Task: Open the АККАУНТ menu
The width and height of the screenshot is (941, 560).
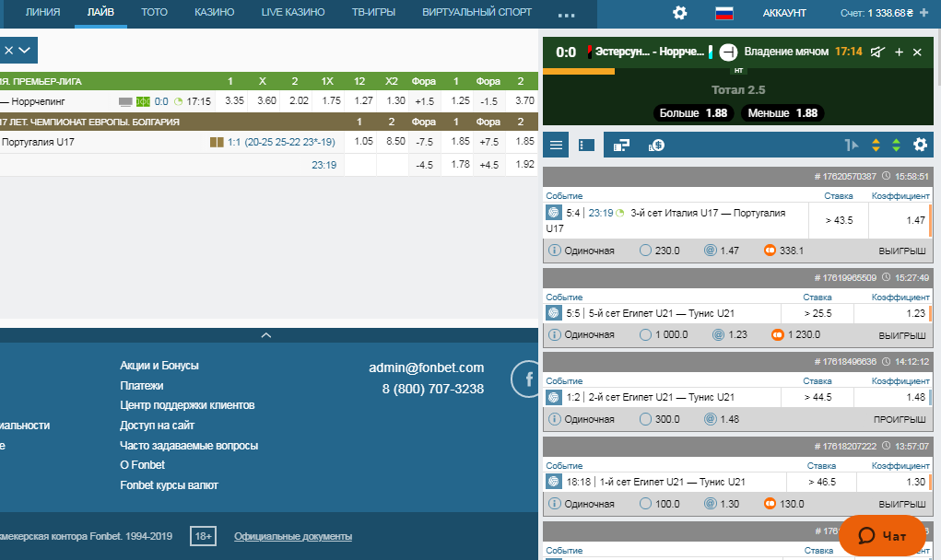Action: (784, 13)
